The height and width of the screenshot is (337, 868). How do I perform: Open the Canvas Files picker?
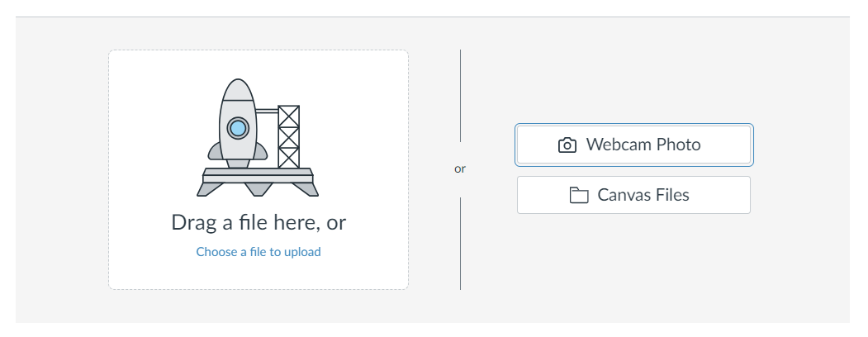(x=633, y=195)
